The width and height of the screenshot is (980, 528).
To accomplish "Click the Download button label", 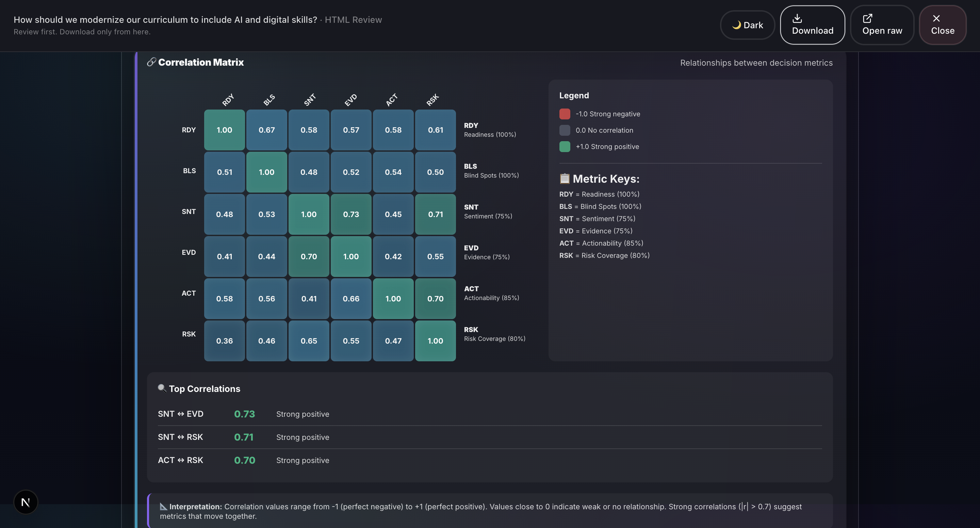I will (813, 30).
